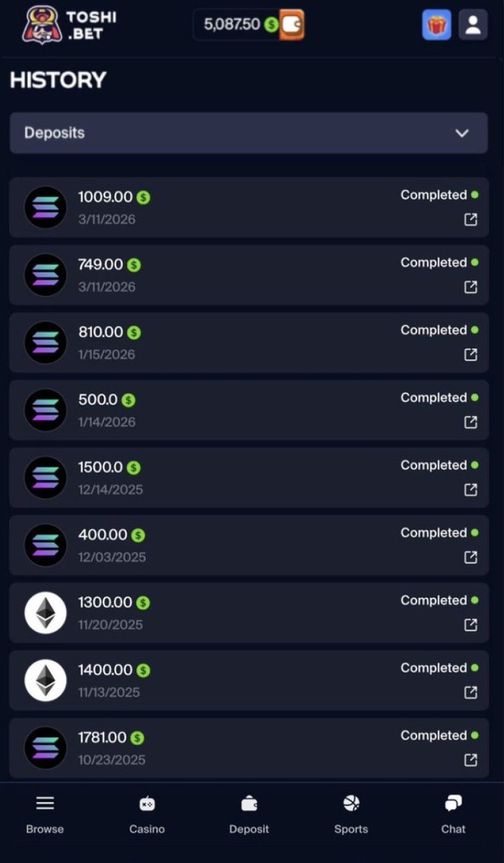Open the wallet icon next to balance
504x863 pixels.
pyautogui.click(x=292, y=24)
